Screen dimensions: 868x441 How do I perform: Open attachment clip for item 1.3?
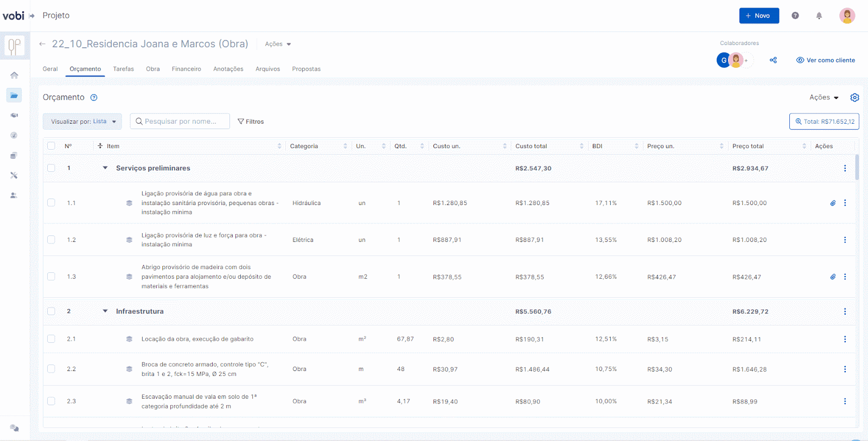point(833,277)
